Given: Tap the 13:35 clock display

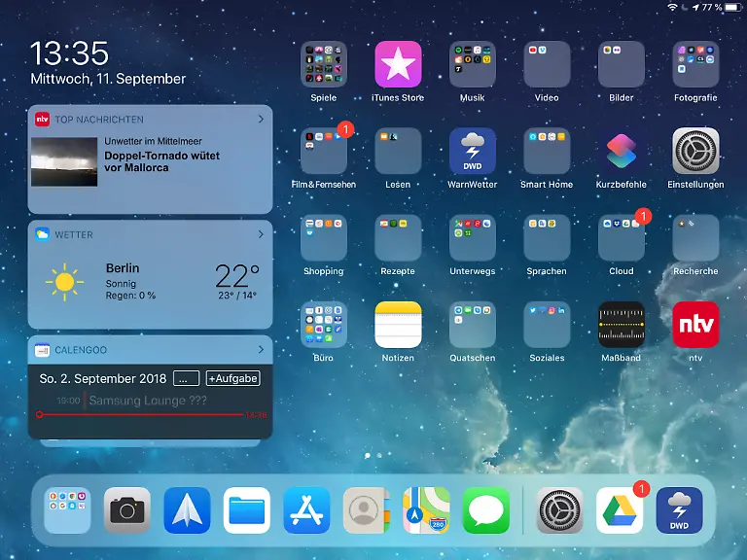Looking at the screenshot, I should pyautogui.click(x=70, y=52).
